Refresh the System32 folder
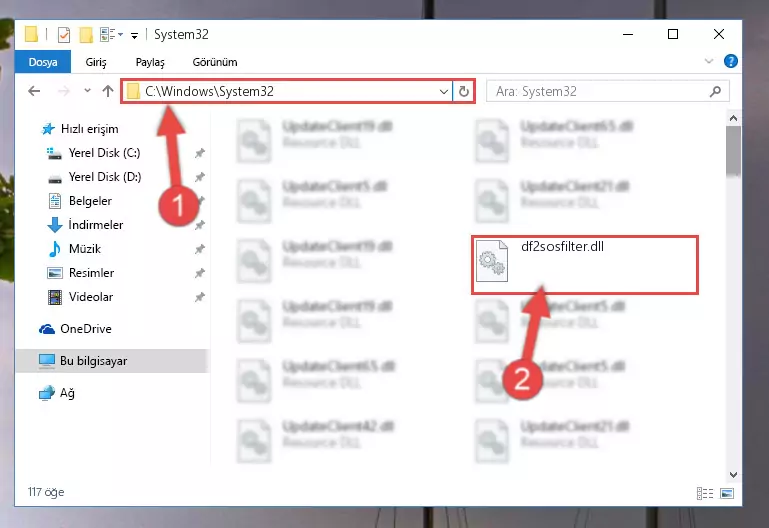This screenshot has height=528, width=769. pos(463,92)
